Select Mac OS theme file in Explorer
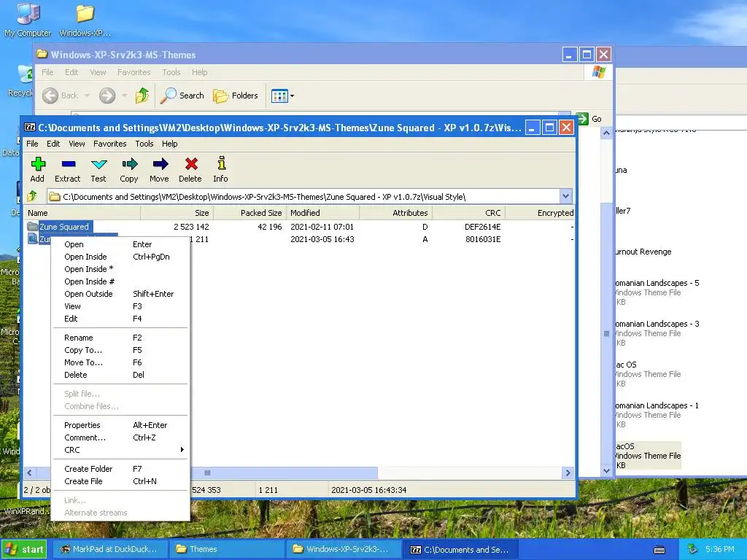 coord(648,374)
